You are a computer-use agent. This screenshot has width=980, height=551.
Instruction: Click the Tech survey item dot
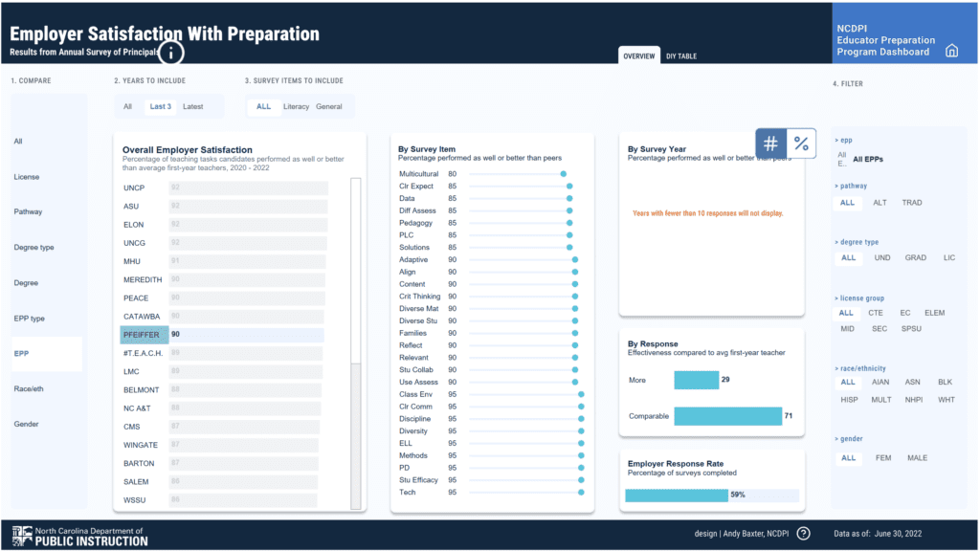coord(581,493)
